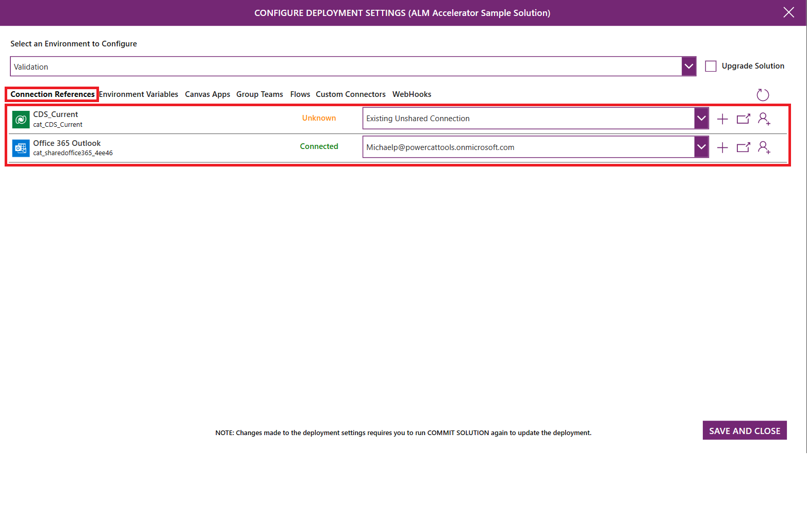Click the Connected status label for Office 365 Outlook

(319, 146)
